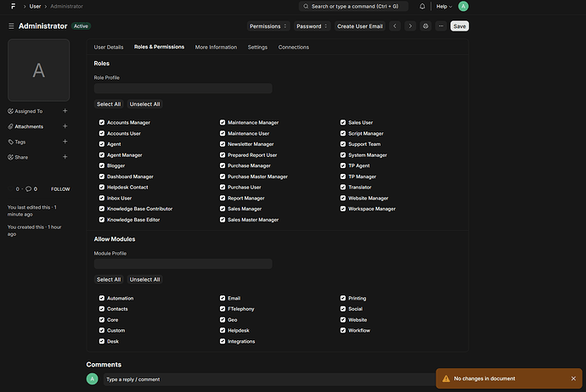Screen dimensions: 586x392
Task: Open the Help menu dropdown
Action: coord(443,6)
